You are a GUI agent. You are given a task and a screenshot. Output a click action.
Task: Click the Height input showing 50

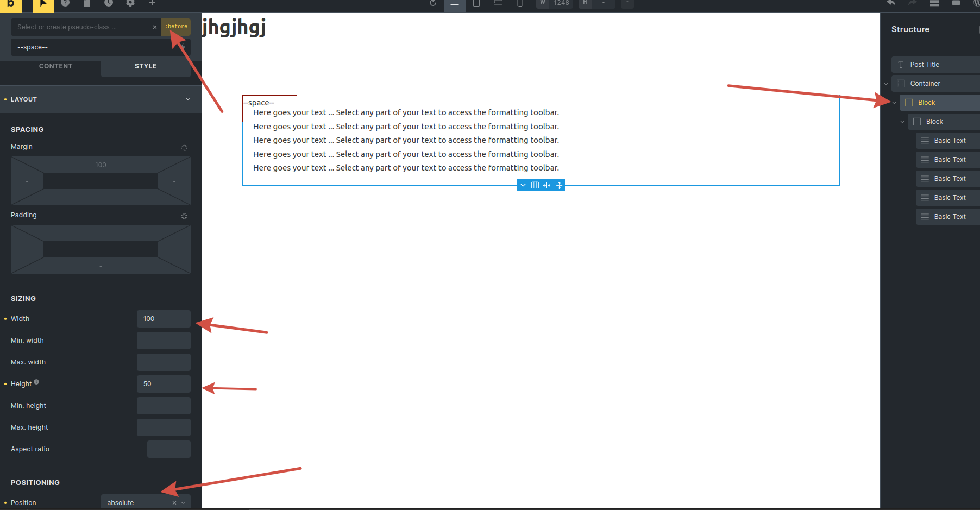pyautogui.click(x=164, y=384)
